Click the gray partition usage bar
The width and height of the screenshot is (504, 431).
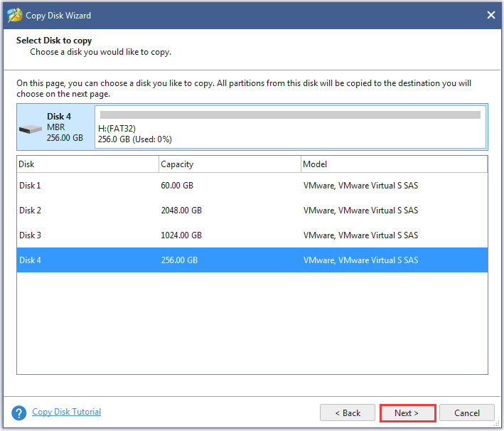click(290, 115)
